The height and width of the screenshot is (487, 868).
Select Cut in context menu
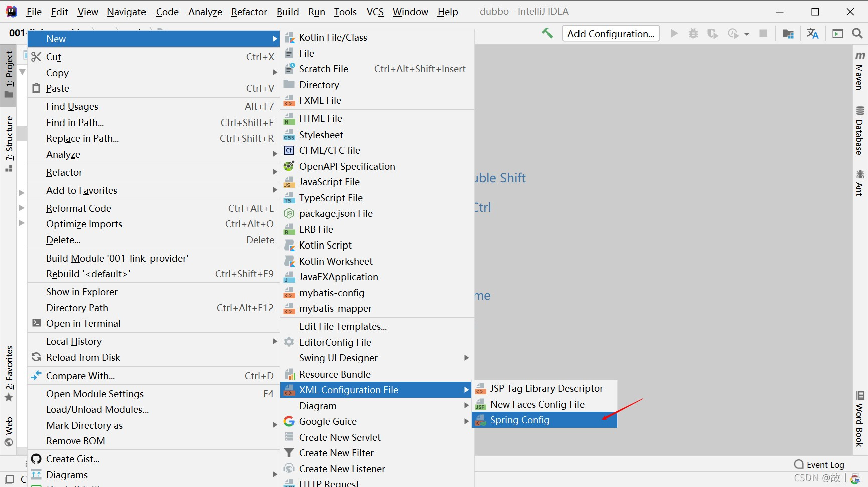click(154, 57)
